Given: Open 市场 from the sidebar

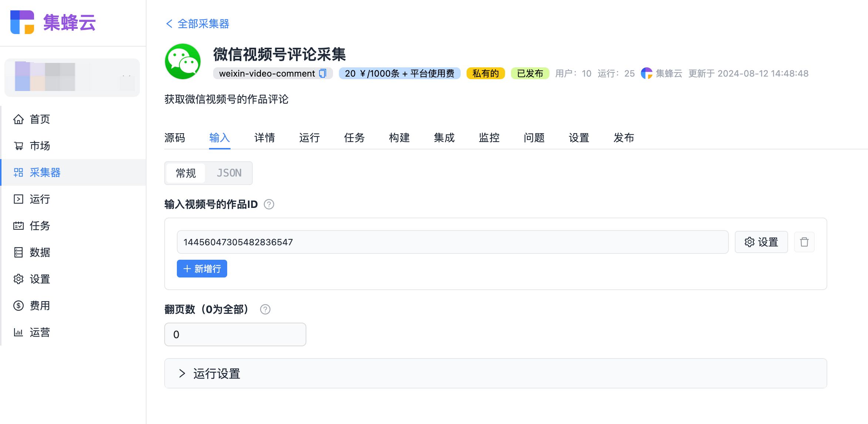Looking at the screenshot, I should coord(40,146).
